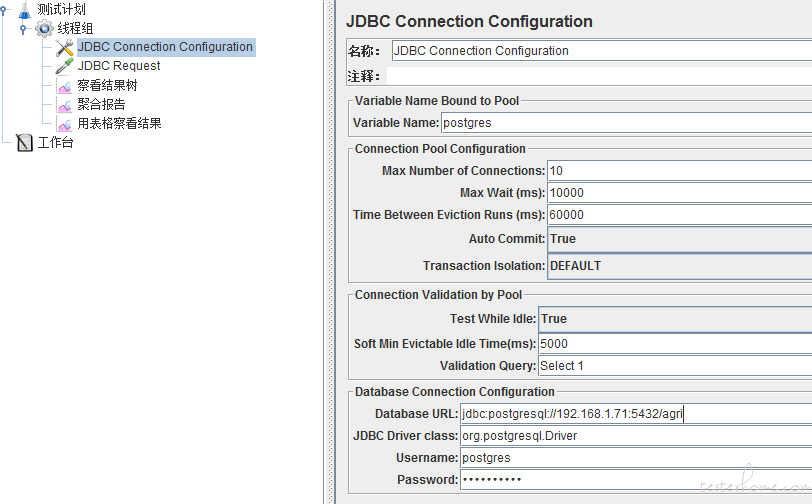Click the 察看结果树 listener icon
812x504 pixels.
point(65,86)
